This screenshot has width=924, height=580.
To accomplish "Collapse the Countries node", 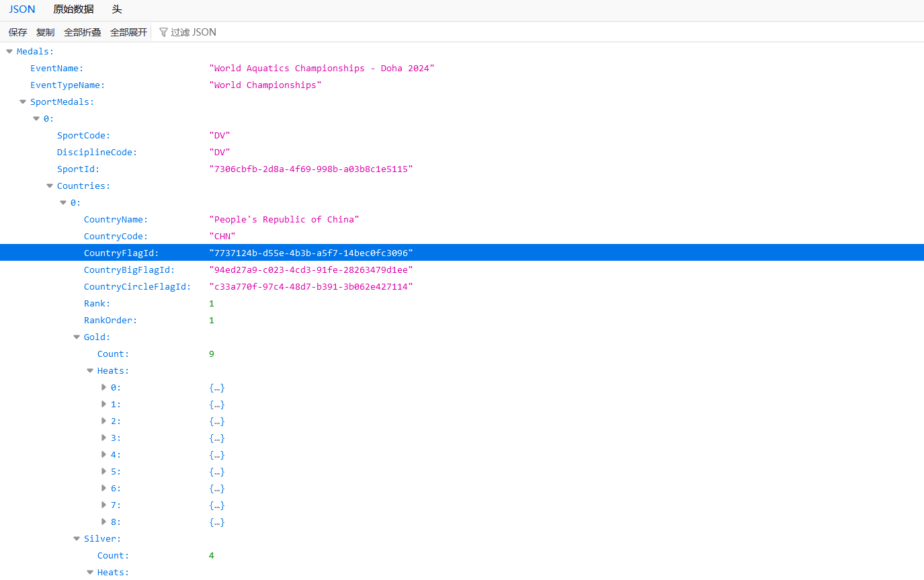I will point(50,185).
